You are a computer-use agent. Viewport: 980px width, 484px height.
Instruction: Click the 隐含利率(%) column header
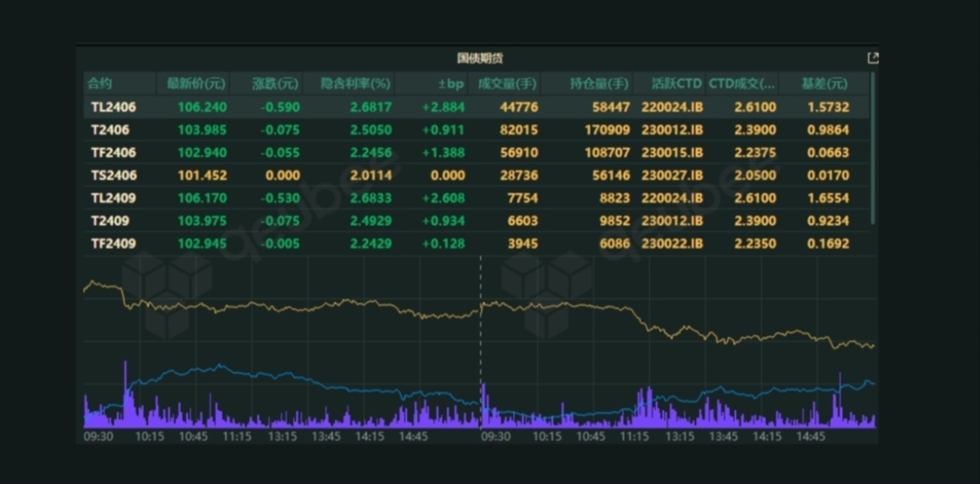point(356,84)
